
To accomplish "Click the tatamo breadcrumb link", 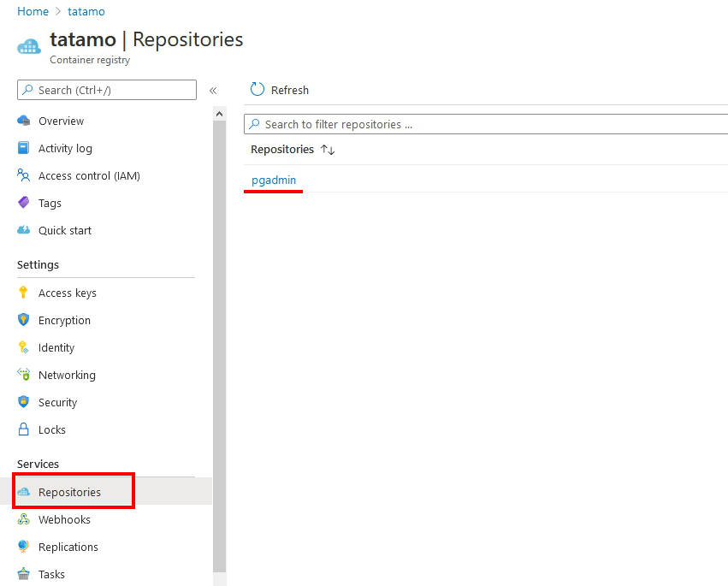I will coord(86,11).
